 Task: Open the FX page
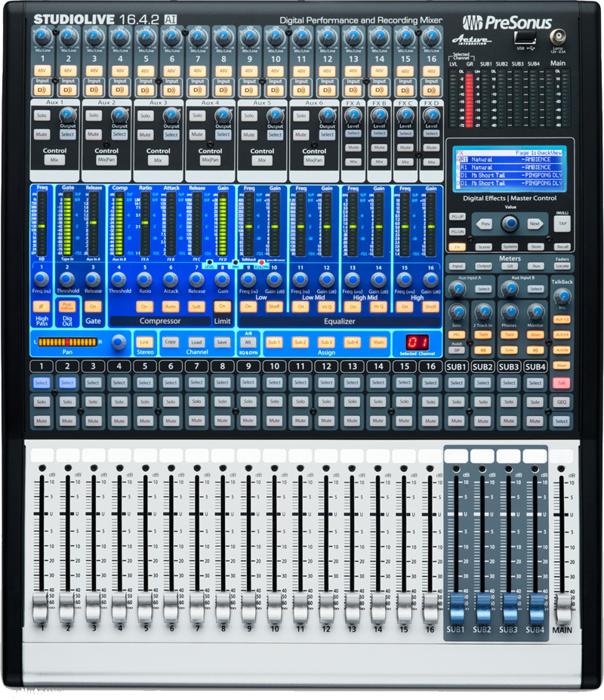click(x=457, y=246)
